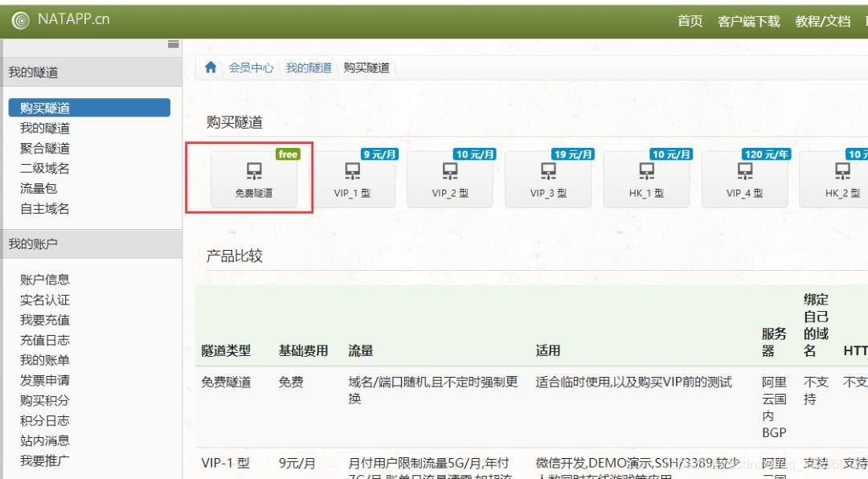The height and width of the screenshot is (479, 868).
Task: Open 二级域名 sidebar item
Action: coord(45,168)
